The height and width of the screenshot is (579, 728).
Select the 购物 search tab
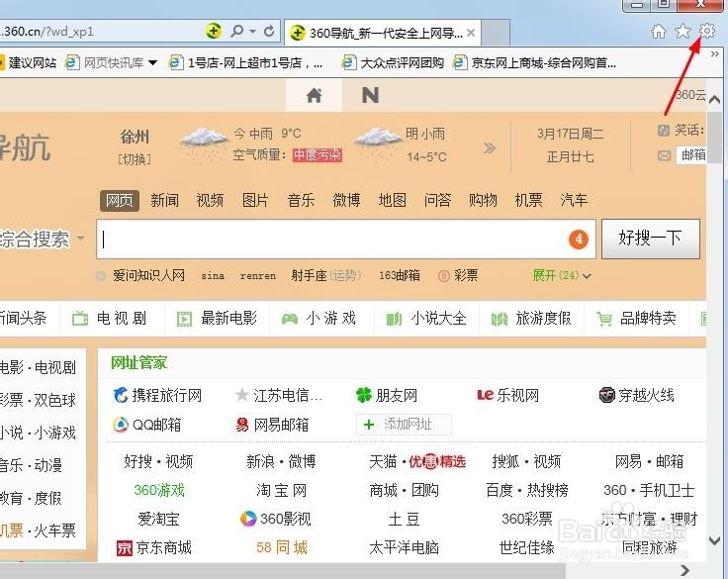coord(483,200)
